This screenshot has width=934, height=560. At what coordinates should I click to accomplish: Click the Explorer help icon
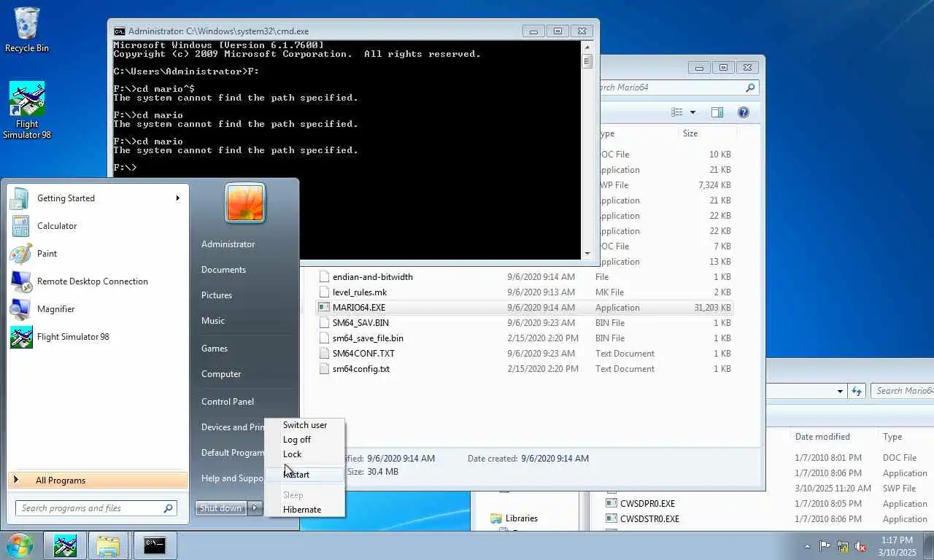743,112
